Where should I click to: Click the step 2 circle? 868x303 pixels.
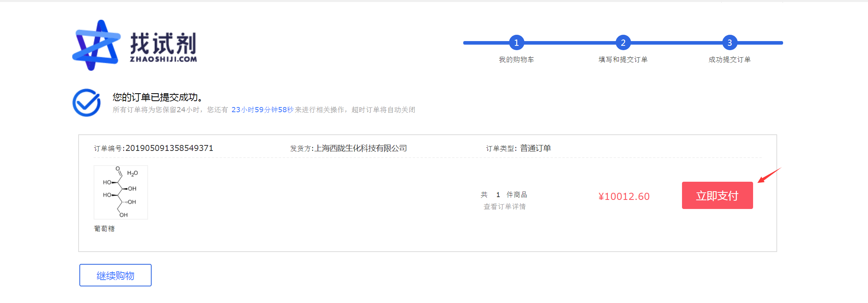(623, 43)
